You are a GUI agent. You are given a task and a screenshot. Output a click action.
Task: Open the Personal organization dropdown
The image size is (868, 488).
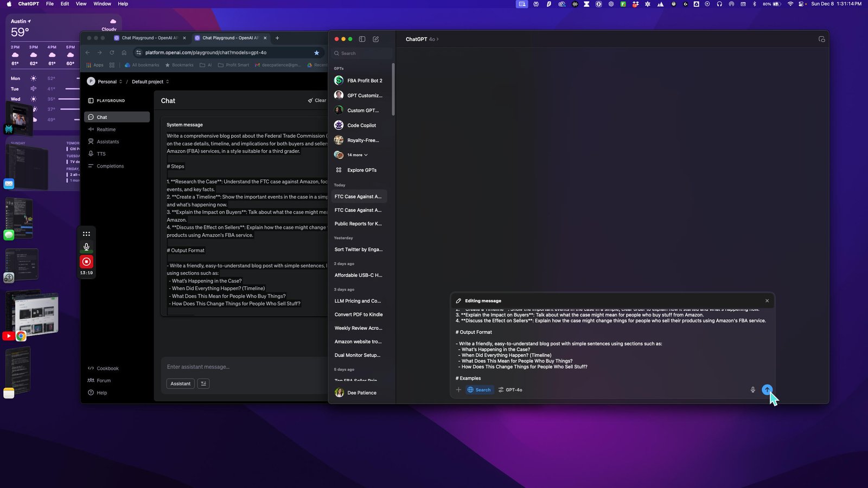pos(105,81)
